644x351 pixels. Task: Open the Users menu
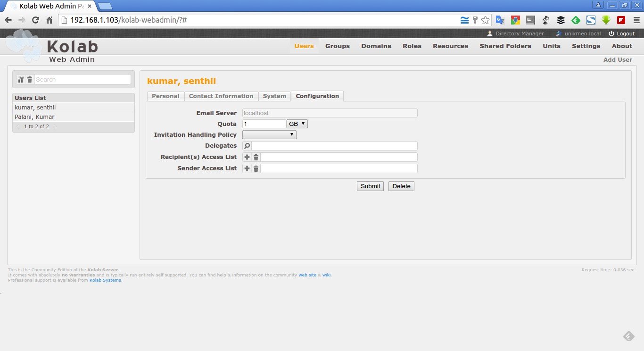pyautogui.click(x=304, y=46)
